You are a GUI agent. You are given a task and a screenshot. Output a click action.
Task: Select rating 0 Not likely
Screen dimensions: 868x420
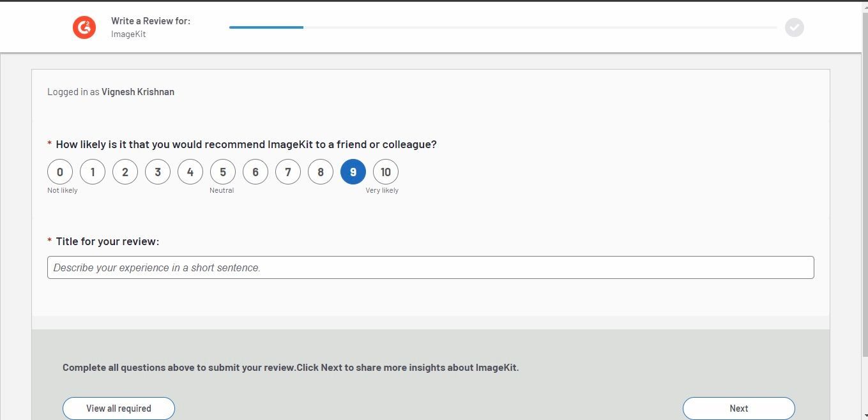(60, 172)
